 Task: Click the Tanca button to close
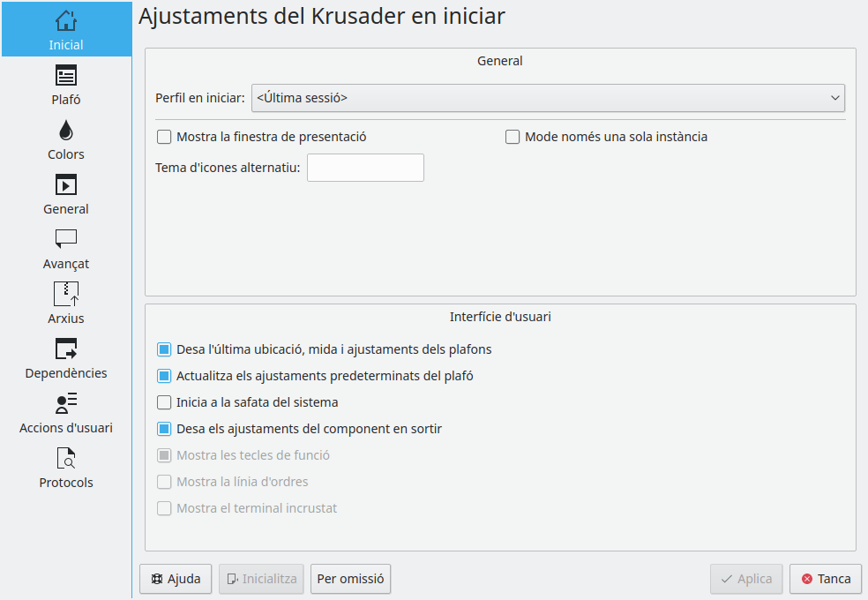[x=826, y=580]
